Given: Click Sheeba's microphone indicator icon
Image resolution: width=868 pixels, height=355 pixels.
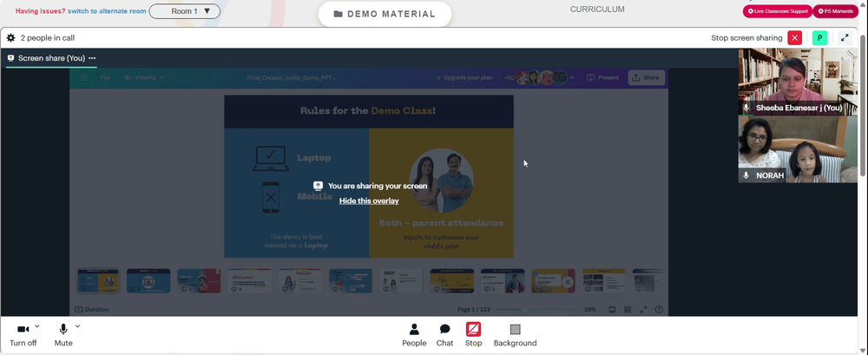Looking at the screenshot, I should [746, 108].
